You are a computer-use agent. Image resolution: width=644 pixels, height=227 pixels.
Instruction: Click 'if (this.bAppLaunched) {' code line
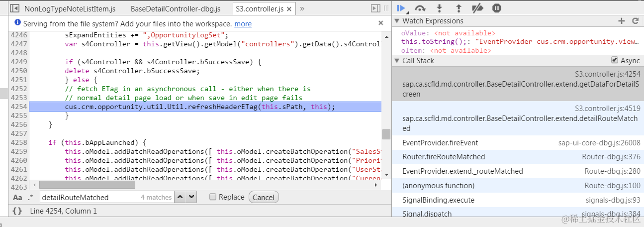[x=97, y=142]
